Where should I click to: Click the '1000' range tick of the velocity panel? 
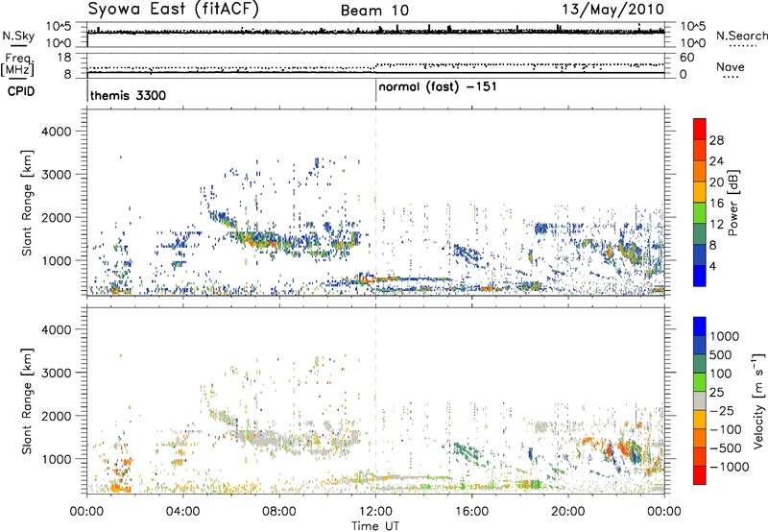coord(56,459)
